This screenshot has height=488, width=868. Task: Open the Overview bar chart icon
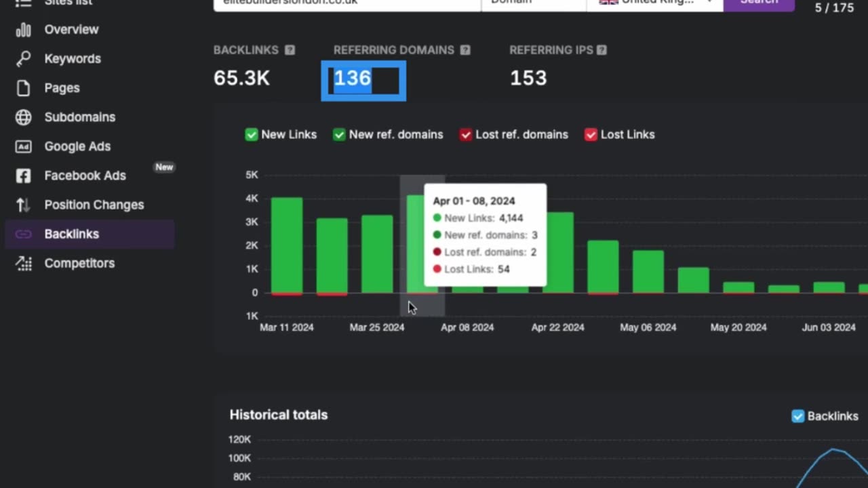click(24, 30)
